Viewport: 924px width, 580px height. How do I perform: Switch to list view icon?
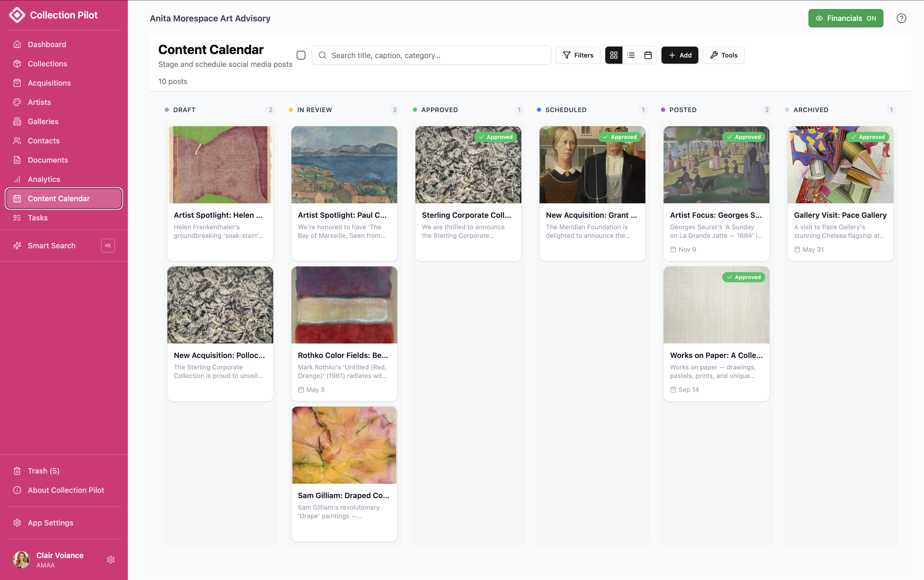pyautogui.click(x=631, y=55)
